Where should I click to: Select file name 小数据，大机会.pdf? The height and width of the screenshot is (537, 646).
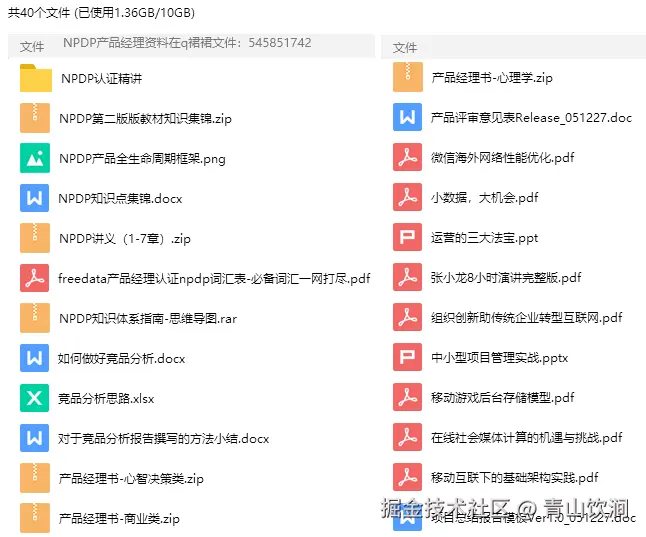(484, 198)
